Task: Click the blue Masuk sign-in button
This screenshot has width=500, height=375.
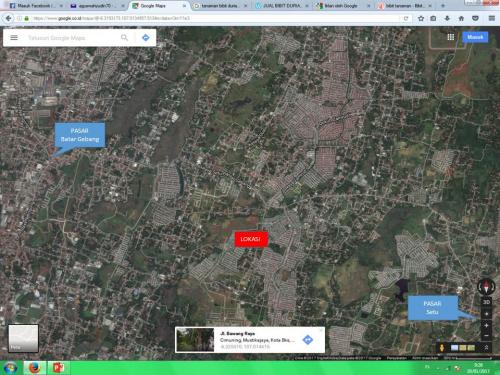Action: (x=475, y=37)
